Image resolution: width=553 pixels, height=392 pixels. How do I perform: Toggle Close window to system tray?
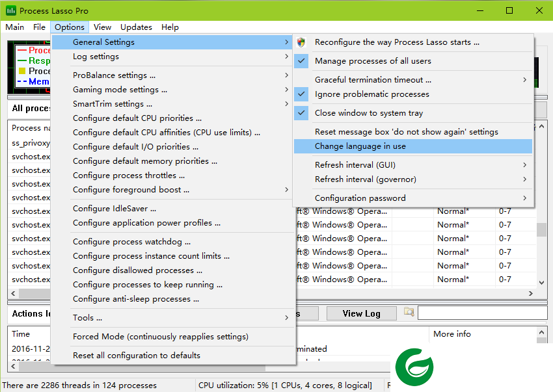(x=413, y=113)
